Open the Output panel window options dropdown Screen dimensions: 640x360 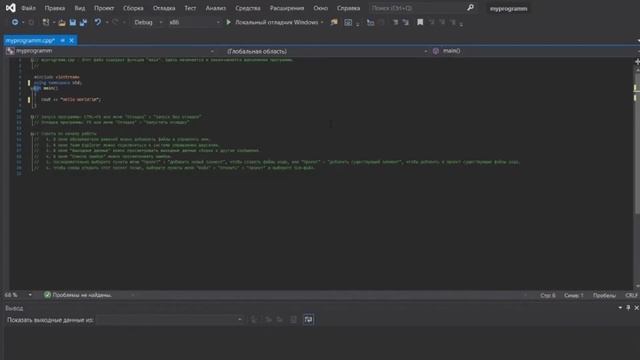[620, 308]
